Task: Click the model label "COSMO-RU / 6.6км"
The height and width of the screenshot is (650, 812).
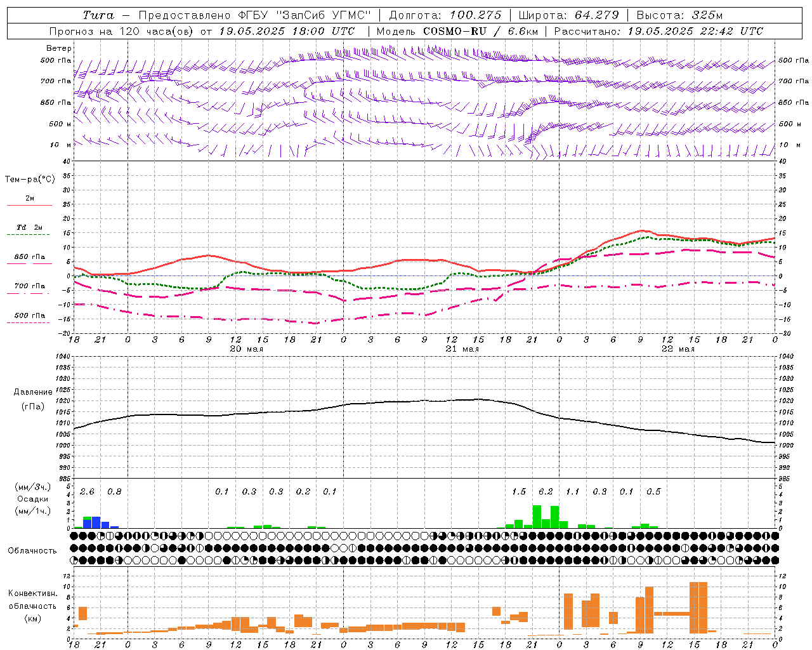Action: 480,31
